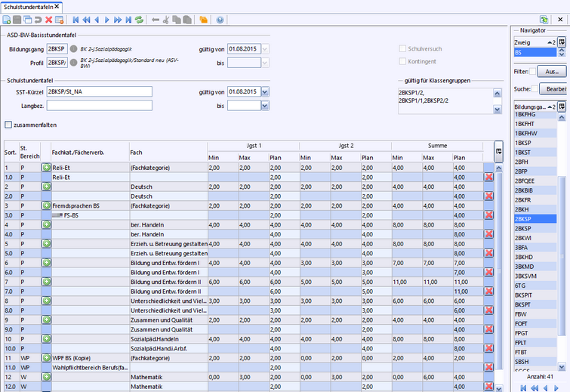Open the help question mark icon
Image resolution: width=570 pixels, height=392 pixels.
click(220, 20)
